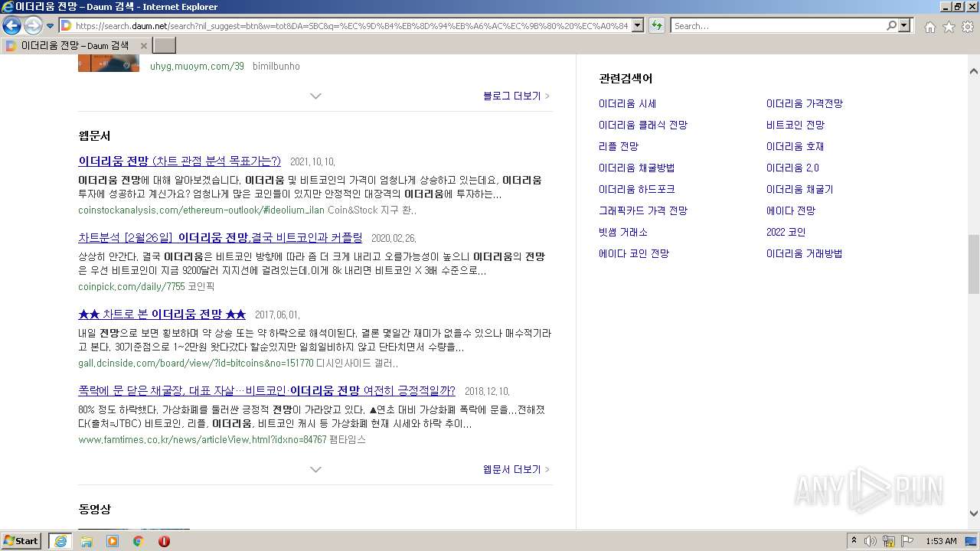Select related search 리플 전망

(x=619, y=146)
